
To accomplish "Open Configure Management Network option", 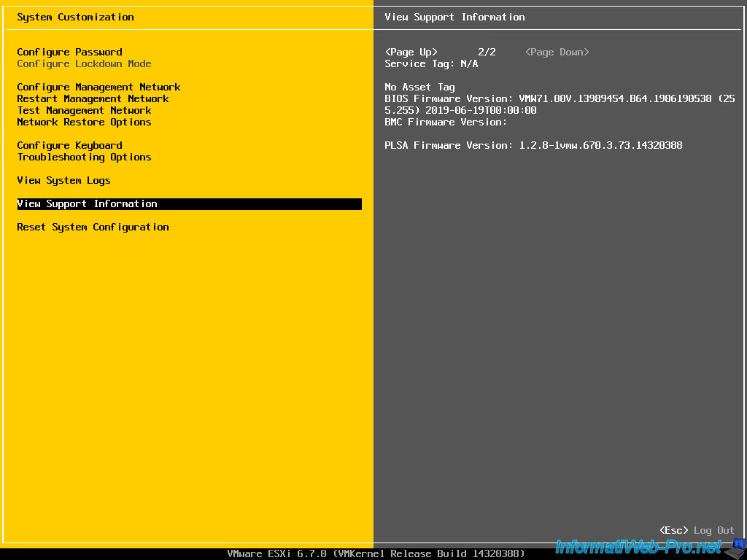I will coord(98,87).
